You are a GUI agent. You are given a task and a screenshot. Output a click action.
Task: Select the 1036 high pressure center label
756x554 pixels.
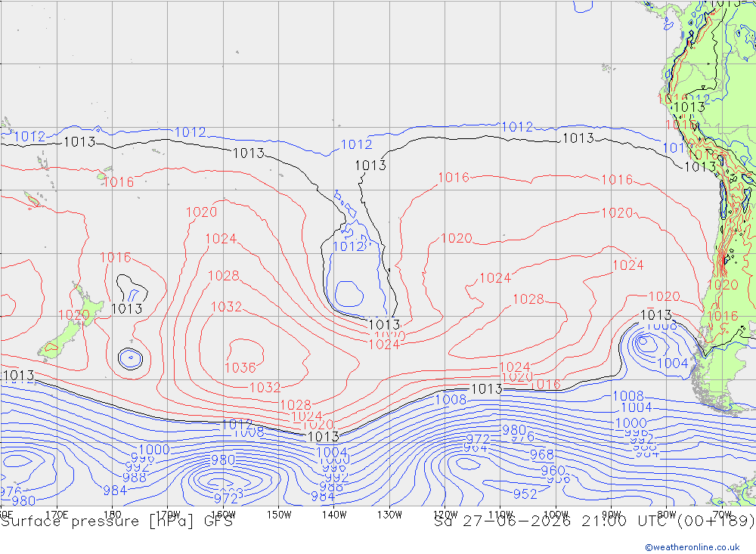point(240,367)
